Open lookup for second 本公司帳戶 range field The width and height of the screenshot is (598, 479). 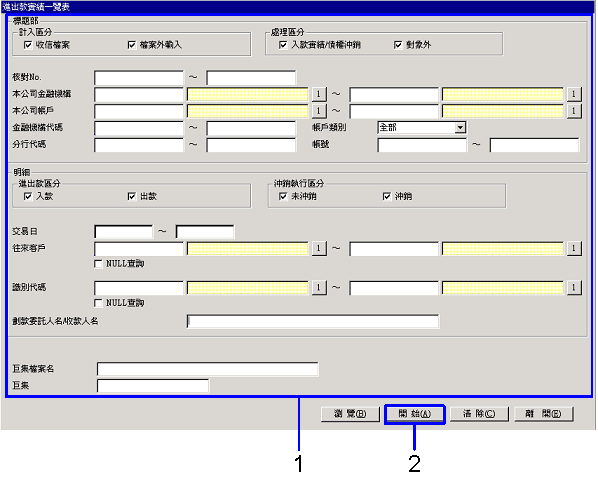pos(574,111)
